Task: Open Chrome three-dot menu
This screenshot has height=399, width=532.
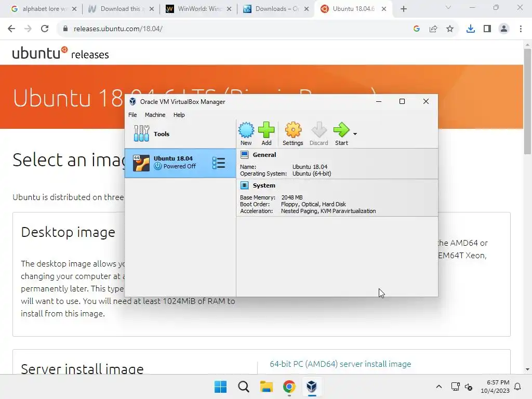Action: [521, 29]
